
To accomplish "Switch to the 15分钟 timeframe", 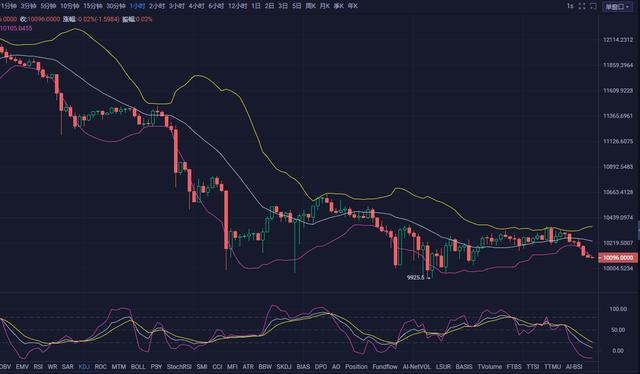I will [x=93, y=6].
